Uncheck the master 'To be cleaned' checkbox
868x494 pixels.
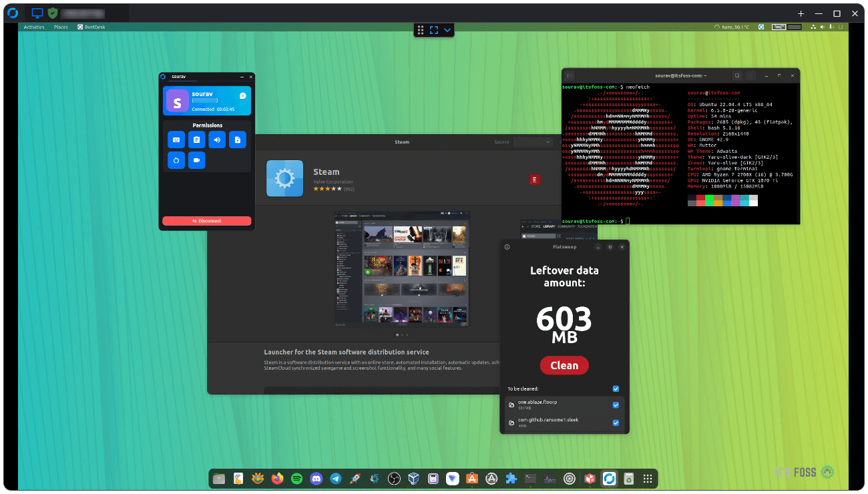[616, 389]
